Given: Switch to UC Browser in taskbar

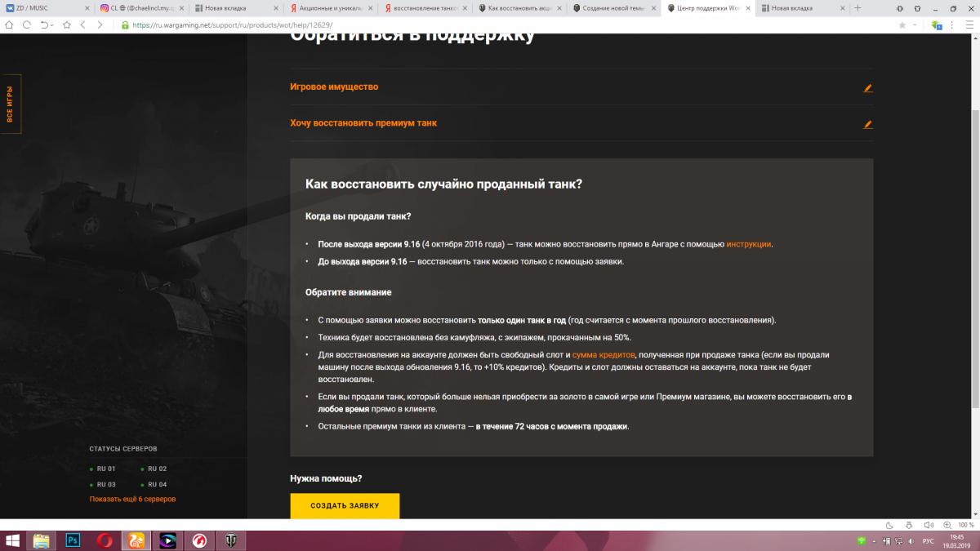Looking at the screenshot, I should click(135, 540).
